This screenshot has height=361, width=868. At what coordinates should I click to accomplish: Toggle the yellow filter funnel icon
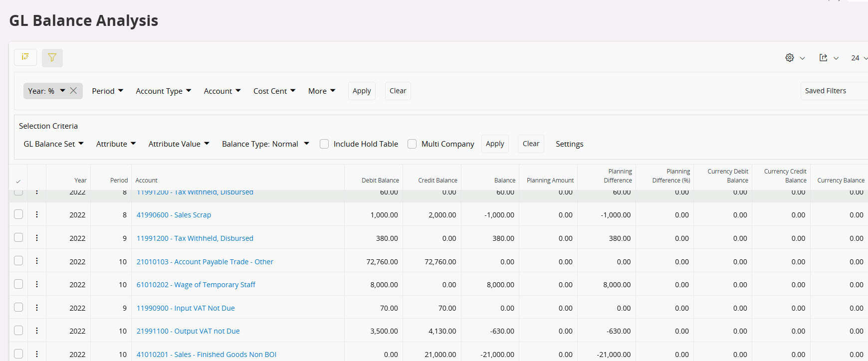[x=52, y=58]
